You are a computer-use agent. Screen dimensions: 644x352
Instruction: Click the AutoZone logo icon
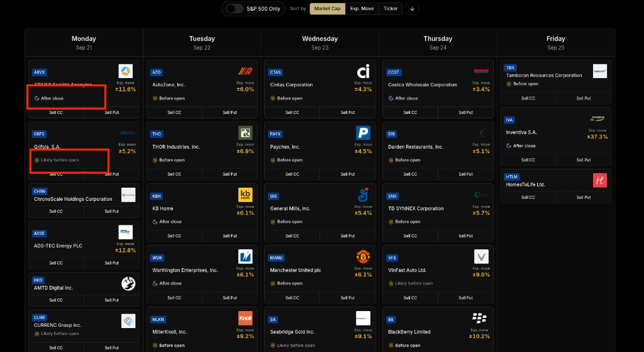click(x=245, y=71)
